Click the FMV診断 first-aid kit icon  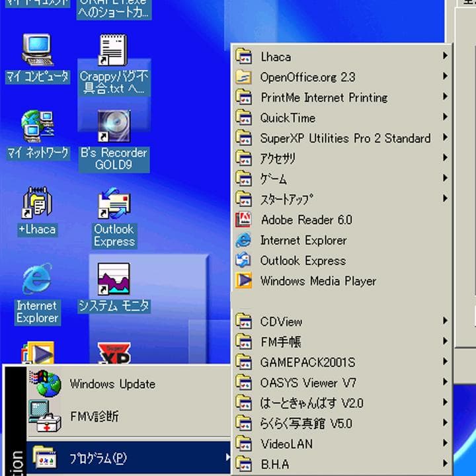[x=45, y=416]
